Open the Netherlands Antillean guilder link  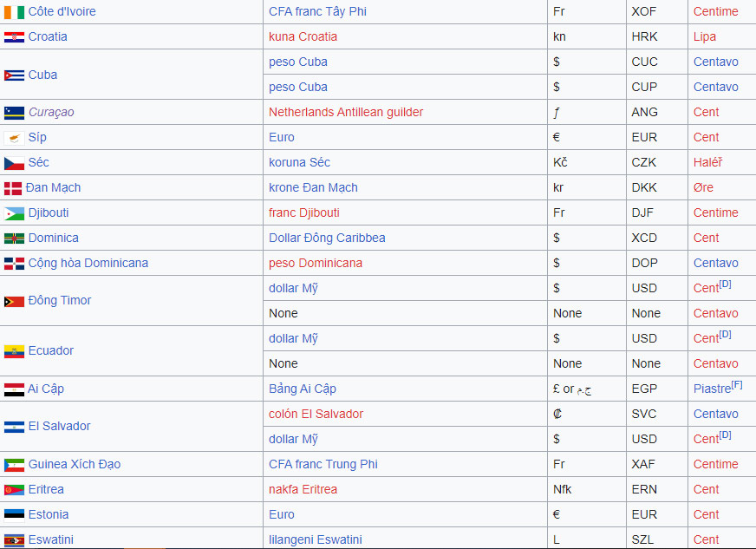(x=345, y=112)
